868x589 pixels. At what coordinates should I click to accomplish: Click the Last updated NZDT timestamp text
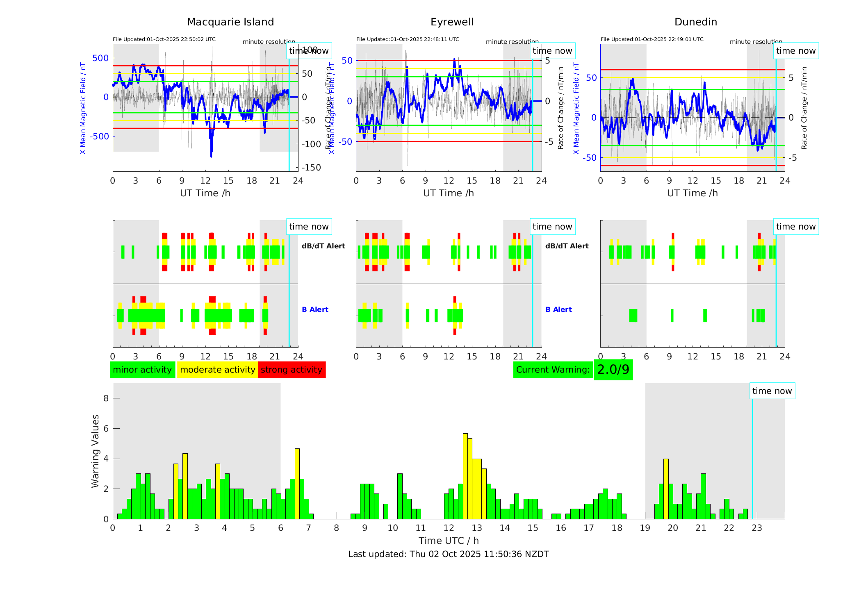pyautogui.click(x=448, y=554)
